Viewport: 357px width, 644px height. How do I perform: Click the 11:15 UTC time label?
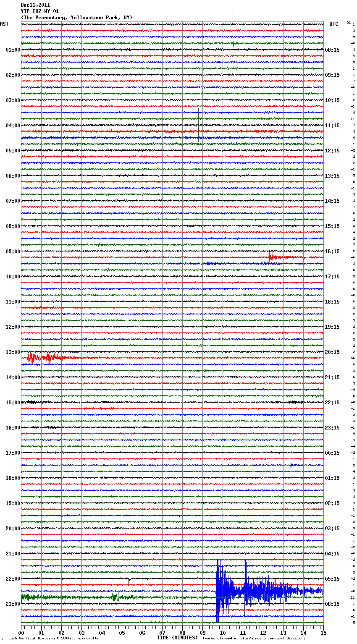coord(332,126)
